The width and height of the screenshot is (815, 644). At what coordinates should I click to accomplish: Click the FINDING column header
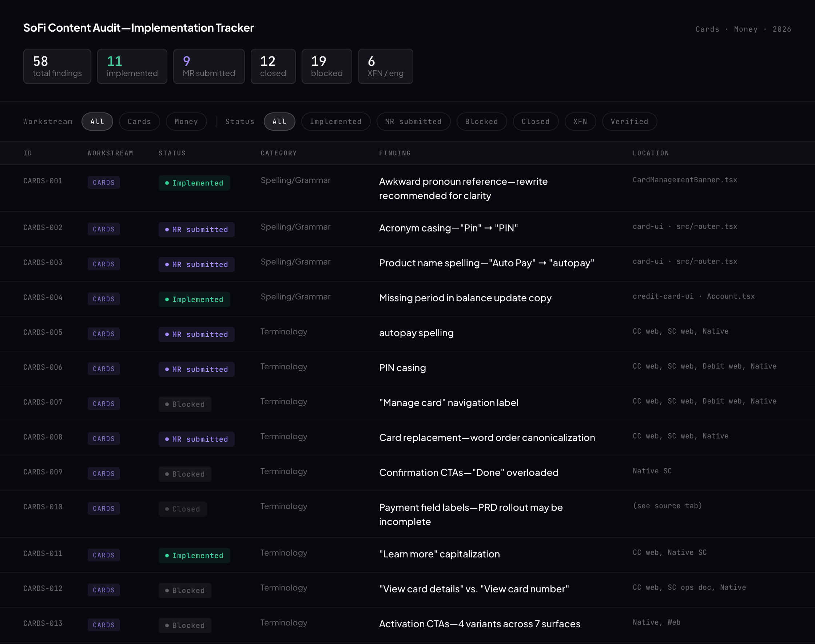pos(395,153)
